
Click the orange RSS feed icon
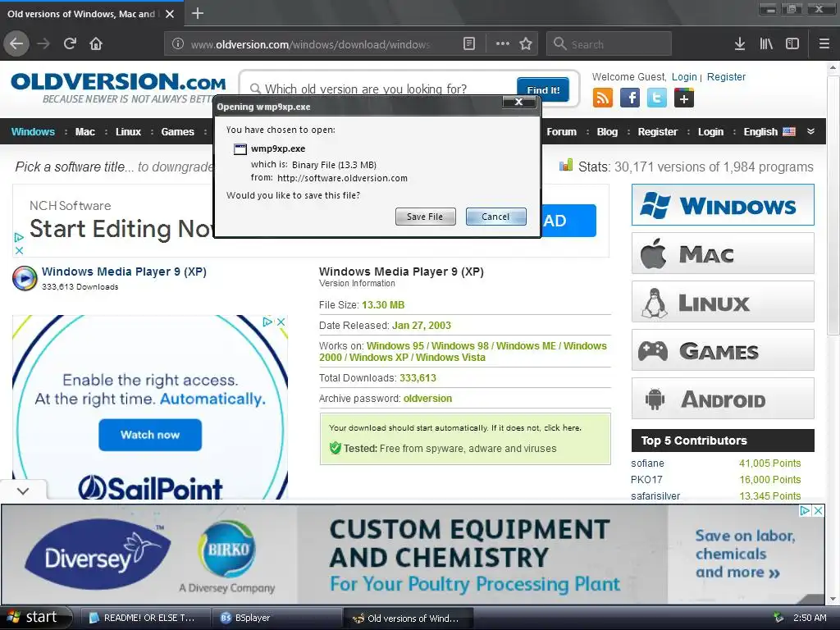pos(603,98)
